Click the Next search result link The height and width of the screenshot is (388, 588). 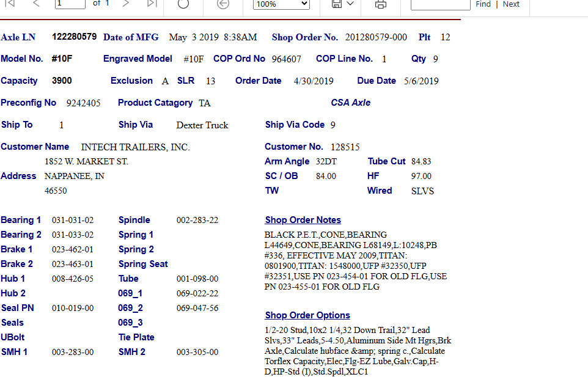click(511, 4)
